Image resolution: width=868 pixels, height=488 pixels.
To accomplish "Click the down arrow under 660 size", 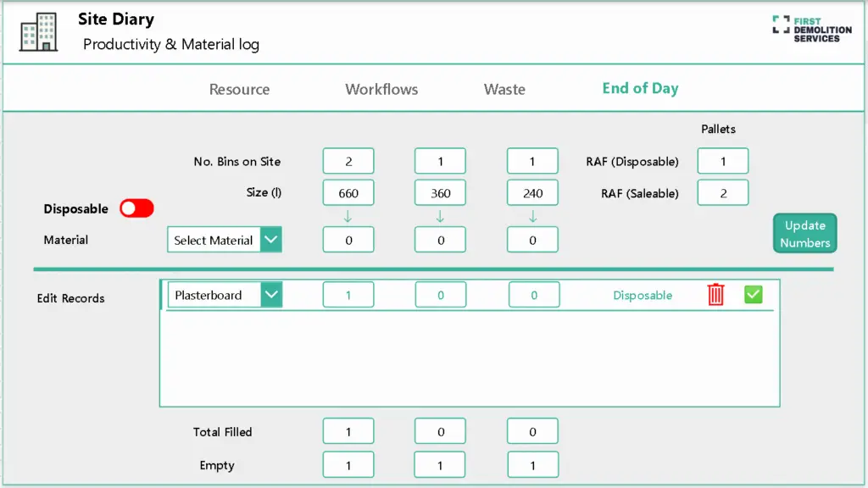I will pos(348,218).
